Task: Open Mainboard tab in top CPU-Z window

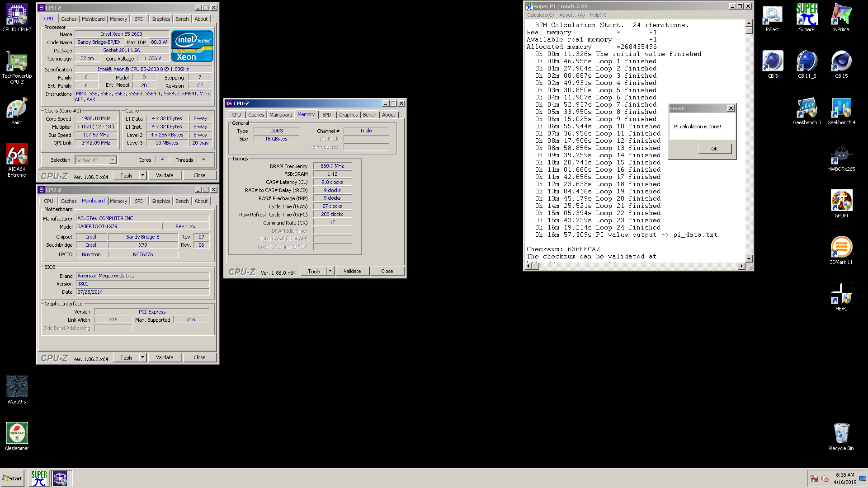Action: (x=93, y=19)
